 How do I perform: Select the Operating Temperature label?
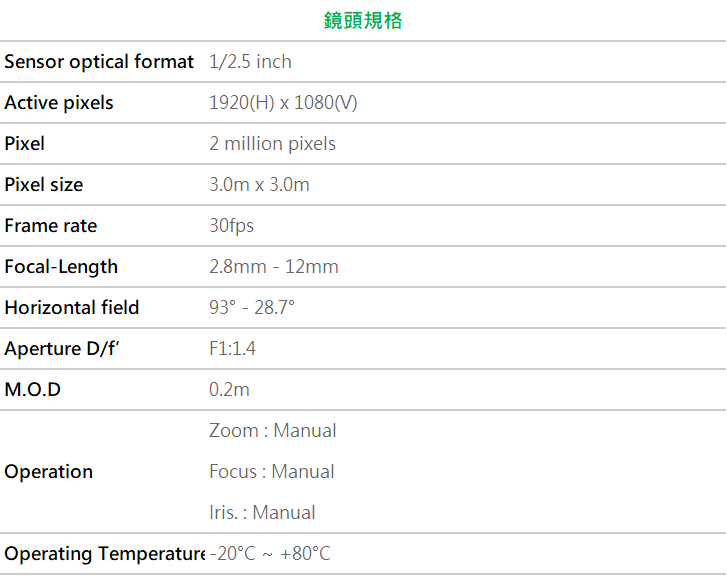(x=104, y=554)
